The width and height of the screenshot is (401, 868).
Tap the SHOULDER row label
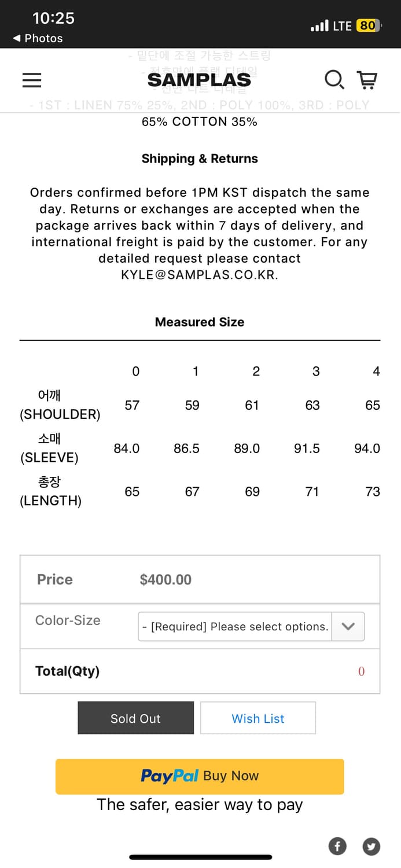tap(60, 405)
